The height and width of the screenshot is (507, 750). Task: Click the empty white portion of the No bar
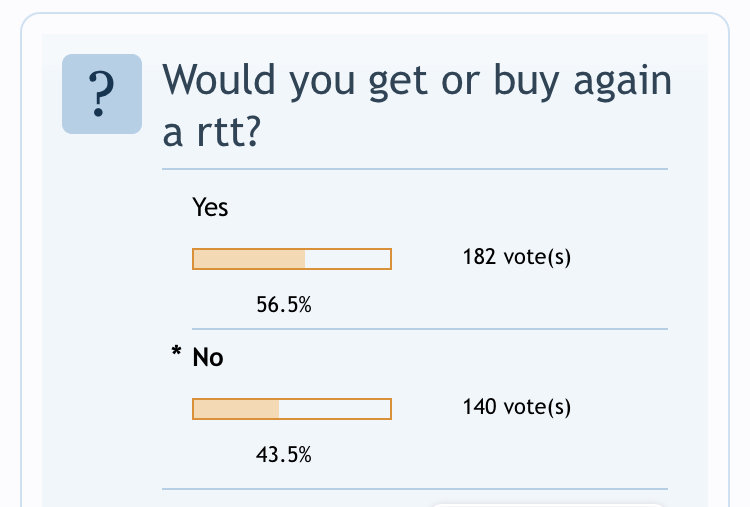click(335, 409)
